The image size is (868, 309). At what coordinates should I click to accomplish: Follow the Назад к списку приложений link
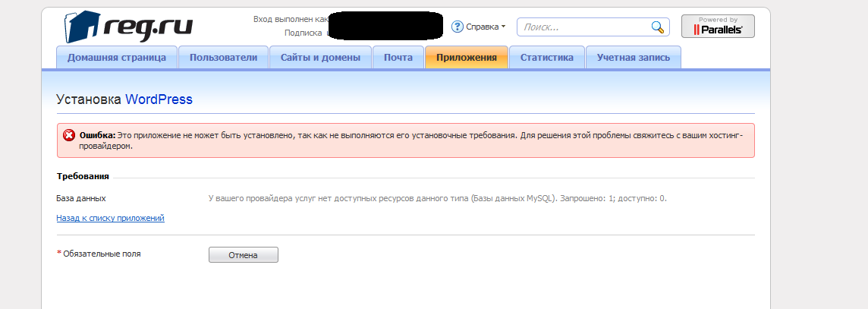coord(110,218)
